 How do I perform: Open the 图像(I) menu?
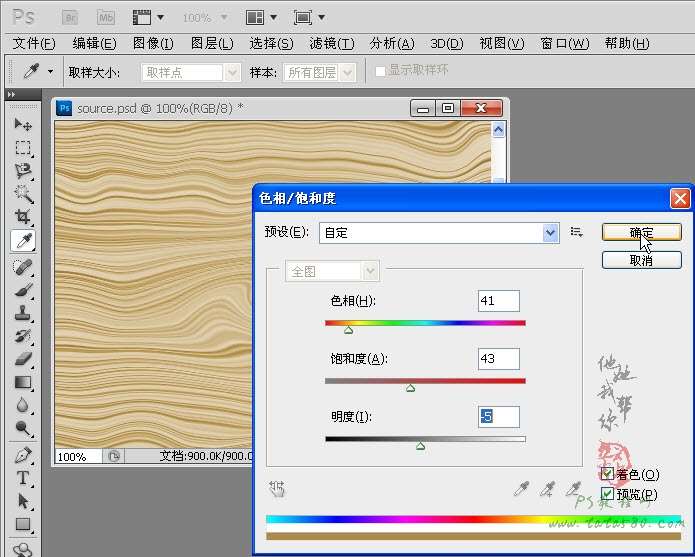pos(153,44)
